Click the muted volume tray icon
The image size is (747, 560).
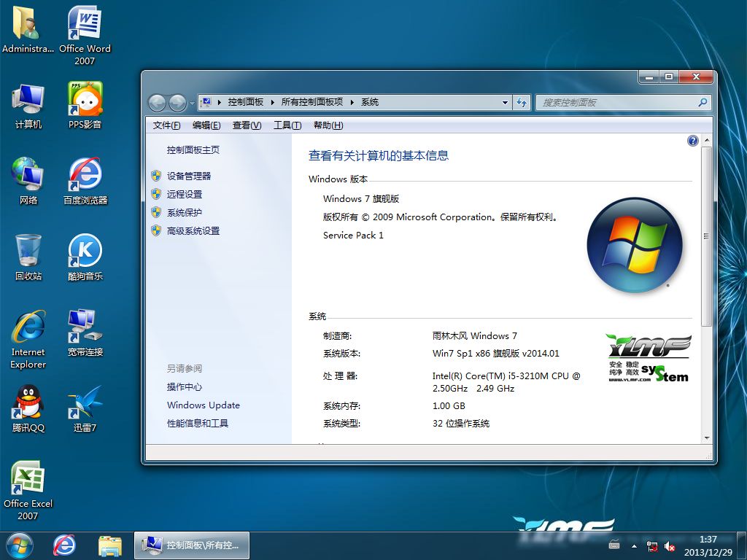(x=670, y=546)
